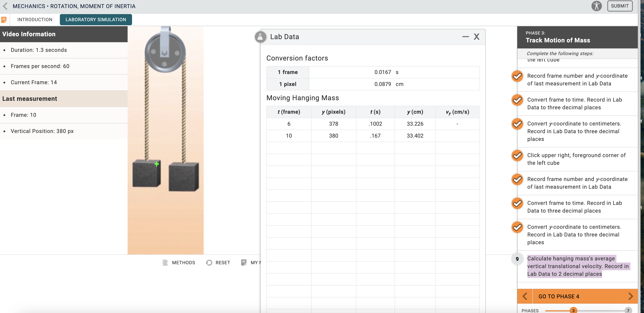Open the accessibility options icon
Image resolution: width=644 pixels, height=313 pixels.
tap(596, 6)
